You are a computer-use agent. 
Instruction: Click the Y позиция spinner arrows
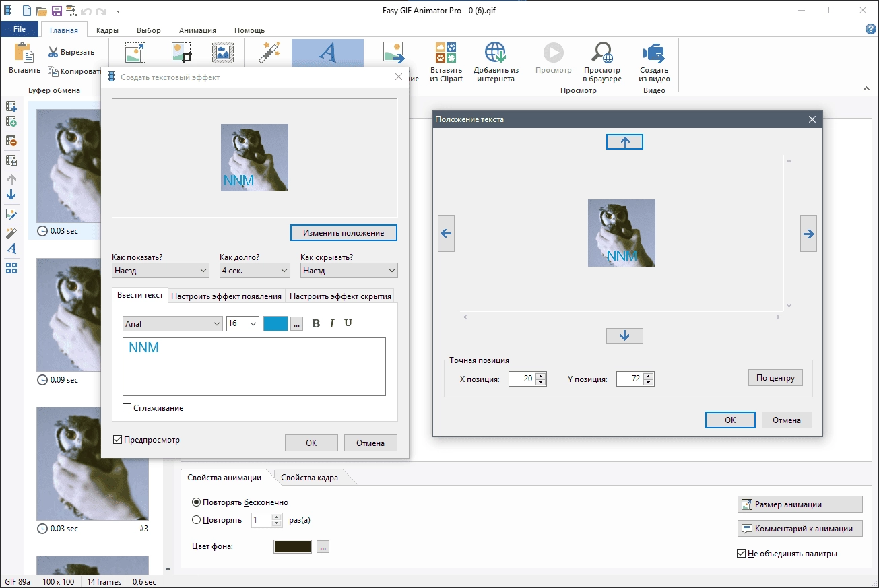tap(649, 379)
